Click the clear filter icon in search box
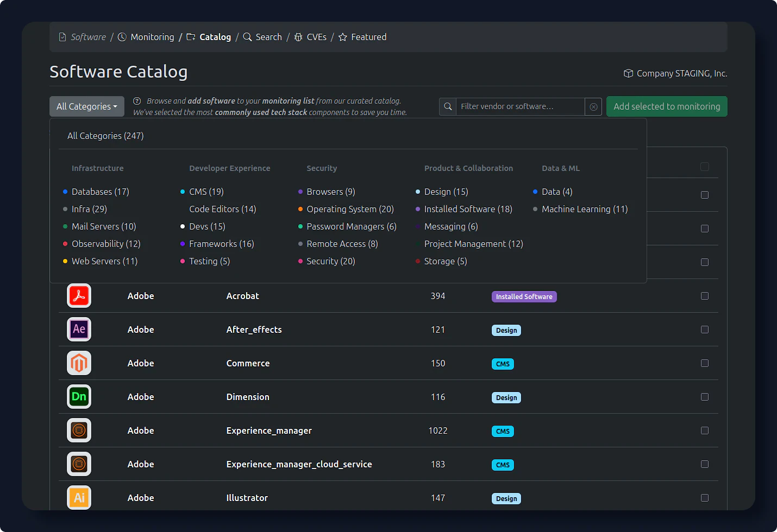Viewport: 777px width, 532px height. 593,107
